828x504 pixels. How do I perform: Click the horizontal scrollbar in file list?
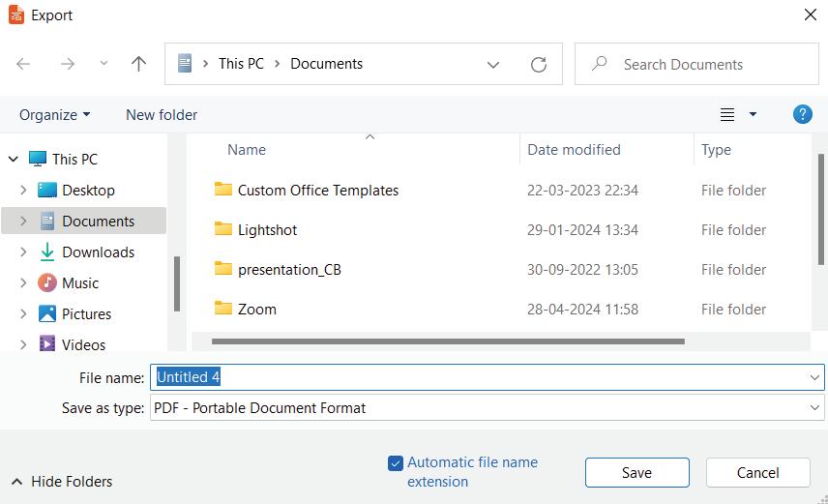(x=447, y=341)
